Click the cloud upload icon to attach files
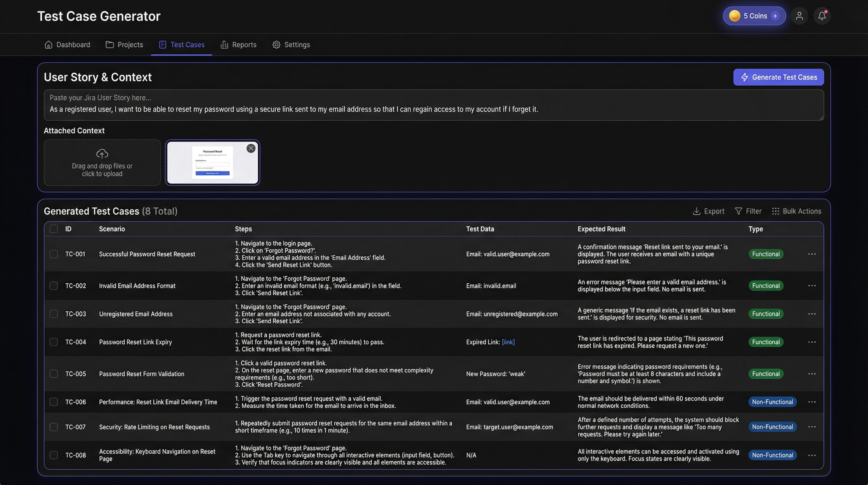This screenshot has height=485, width=868. pyautogui.click(x=102, y=154)
